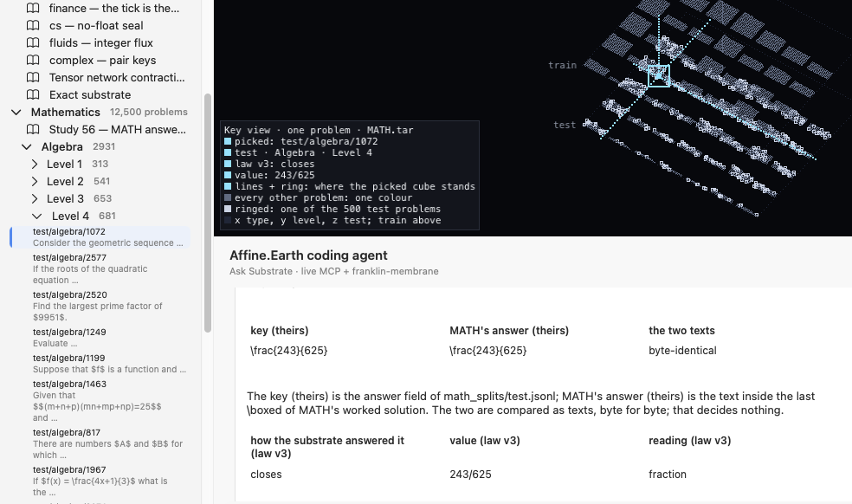Select problem test/algebra/2520

click(100, 306)
